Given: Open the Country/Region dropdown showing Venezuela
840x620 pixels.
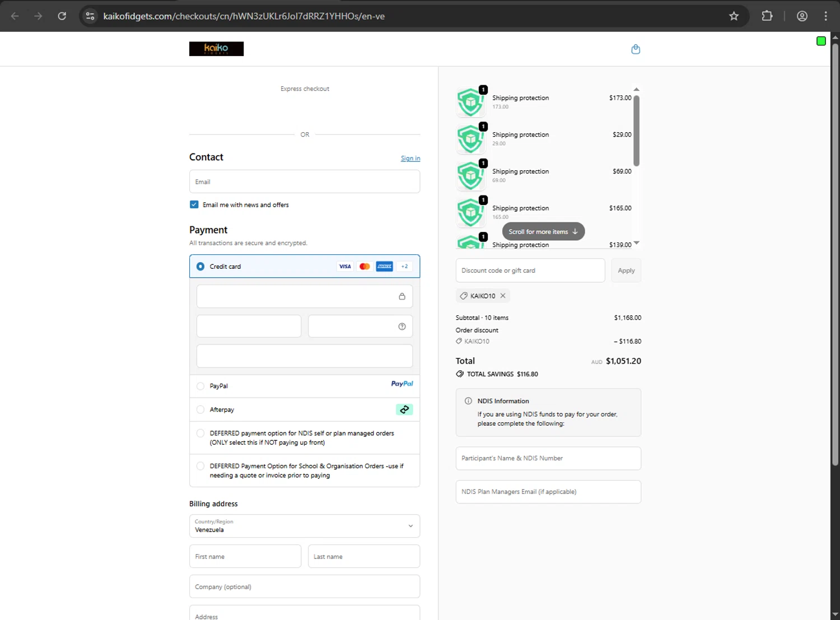Looking at the screenshot, I should coord(305,526).
